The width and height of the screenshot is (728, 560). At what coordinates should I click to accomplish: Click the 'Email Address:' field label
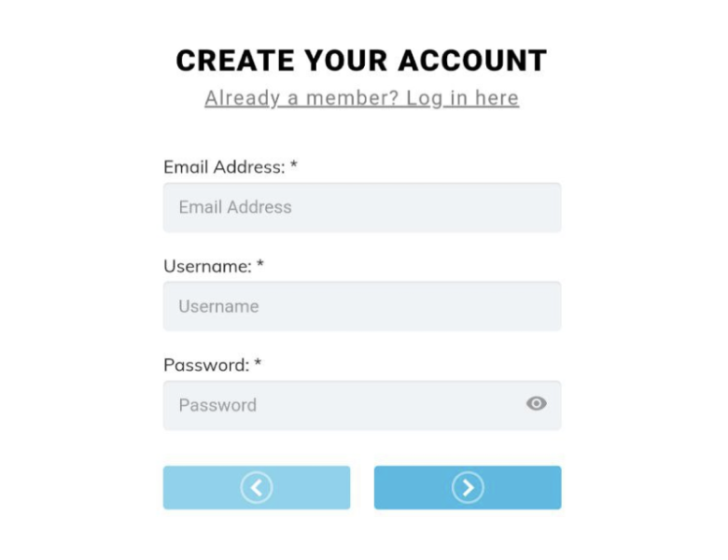pos(224,167)
